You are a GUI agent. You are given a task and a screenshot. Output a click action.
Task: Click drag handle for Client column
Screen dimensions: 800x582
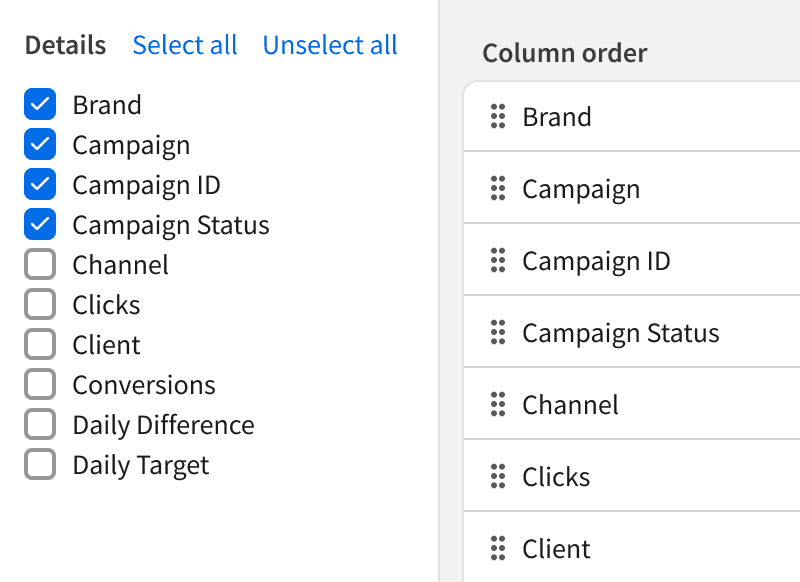tap(497, 549)
